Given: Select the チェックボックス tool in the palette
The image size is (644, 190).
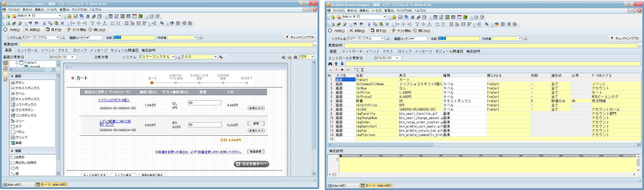Looking at the screenshot, I should click(x=25, y=99).
